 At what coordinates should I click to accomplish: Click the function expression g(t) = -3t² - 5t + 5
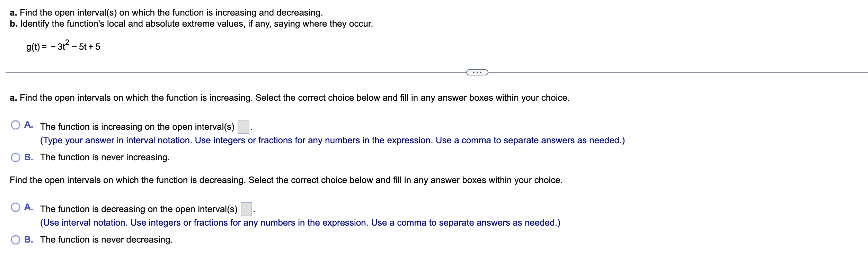pyautogui.click(x=62, y=46)
